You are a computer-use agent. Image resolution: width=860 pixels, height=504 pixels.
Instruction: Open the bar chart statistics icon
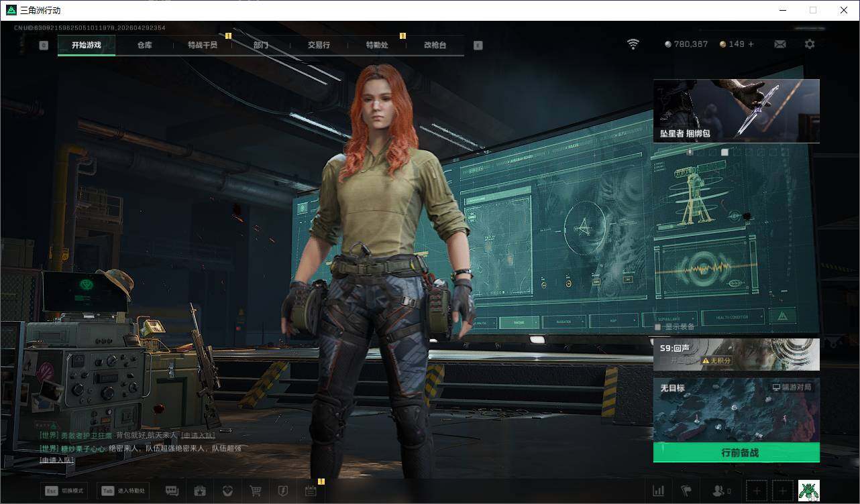point(658,491)
